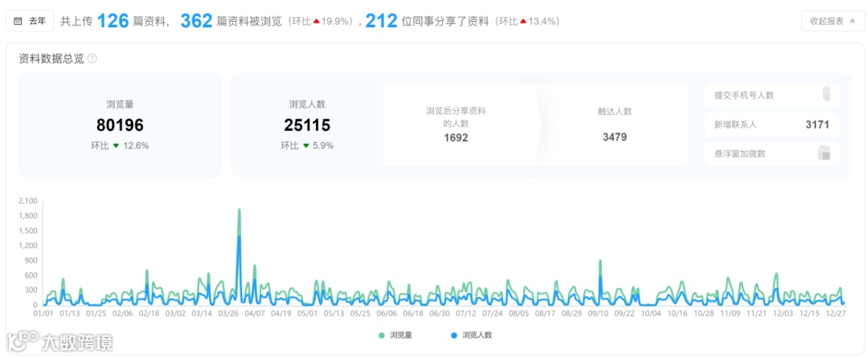The width and height of the screenshot is (868, 358).
Task: Click the 触达人数 3479 panel
Action: point(615,125)
